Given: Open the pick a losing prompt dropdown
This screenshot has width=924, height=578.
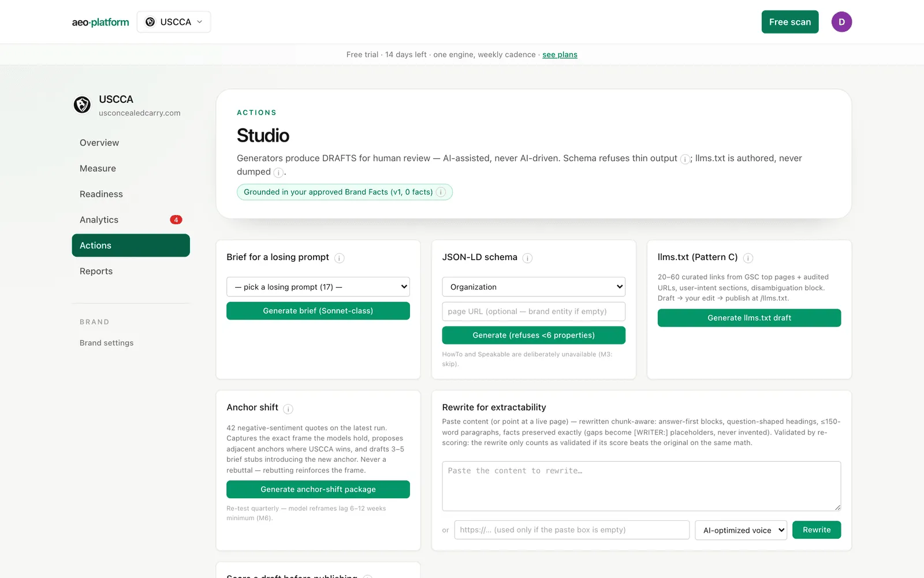Looking at the screenshot, I should (x=318, y=287).
